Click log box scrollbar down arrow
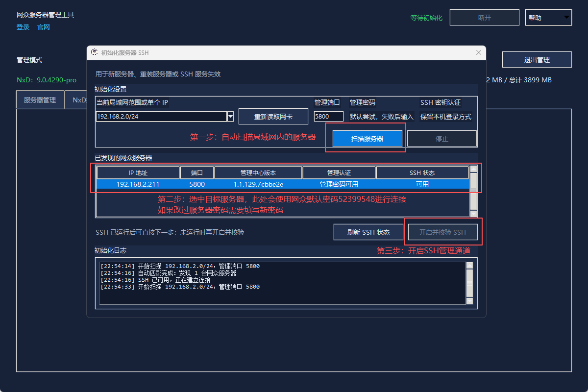Viewport: 588px width, 392px height. coord(469,301)
